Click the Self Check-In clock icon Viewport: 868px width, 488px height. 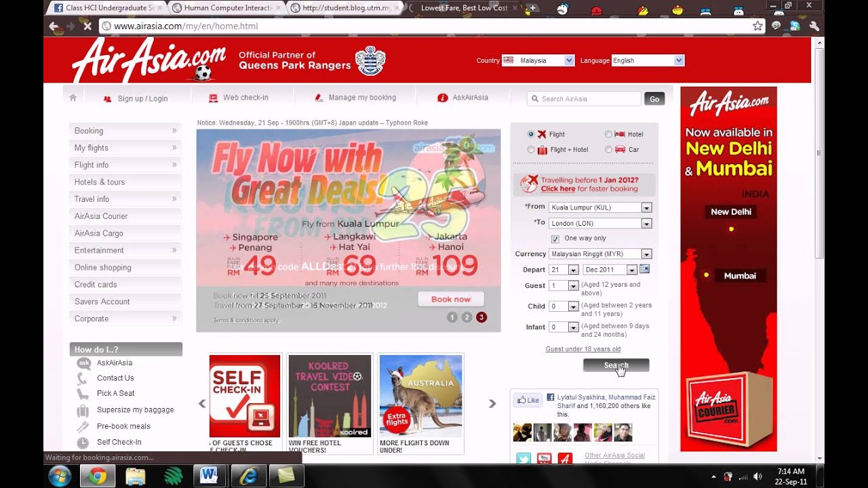coord(83,443)
